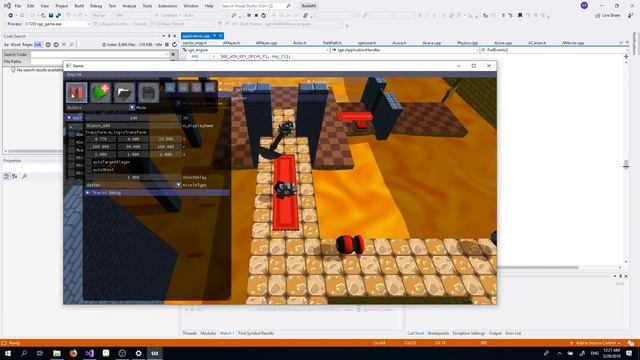
Task: Click the Output tab
Action: (x=495, y=333)
